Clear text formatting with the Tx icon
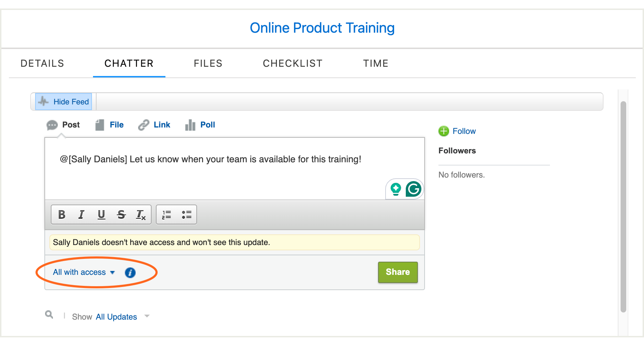The image size is (644, 348). (141, 214)
